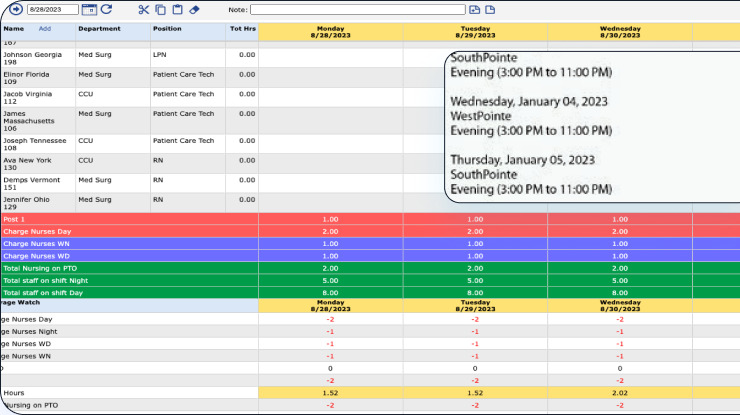Click the Add link by Name
Screen dimensions: 740x415
(x=45, y=29)
